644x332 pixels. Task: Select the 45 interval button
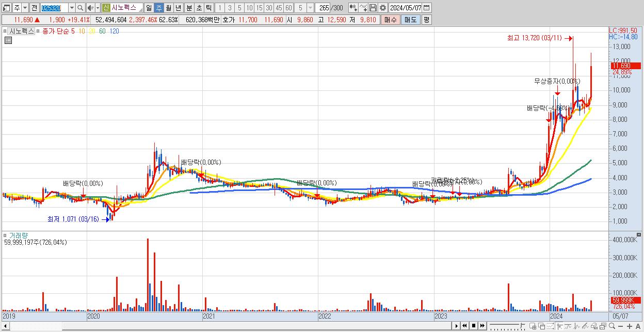coord(279,8)
